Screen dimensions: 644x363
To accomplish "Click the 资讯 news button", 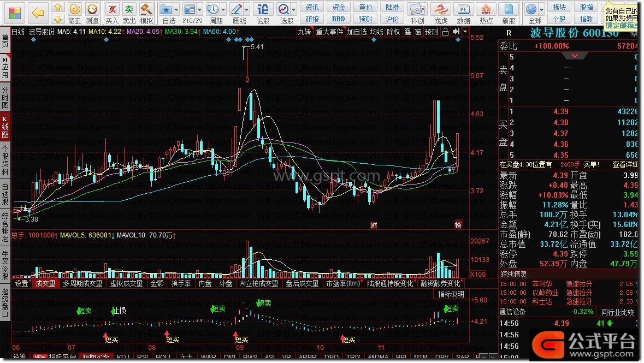I will [312, 8].
